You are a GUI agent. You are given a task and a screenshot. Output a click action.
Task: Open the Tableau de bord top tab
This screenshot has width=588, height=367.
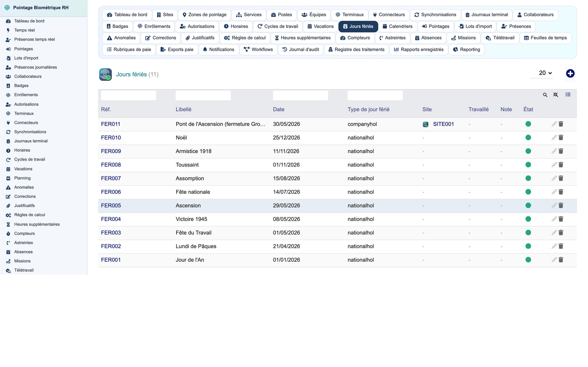click(127, 15)
